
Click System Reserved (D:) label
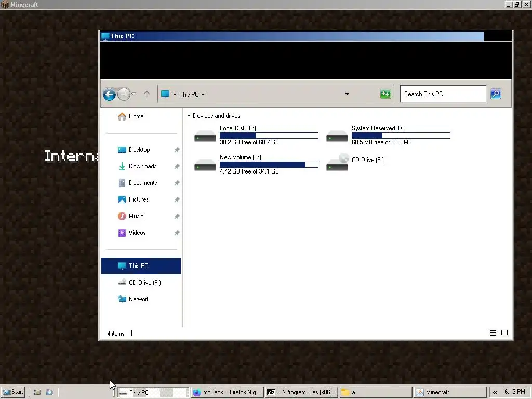[379, 128]
